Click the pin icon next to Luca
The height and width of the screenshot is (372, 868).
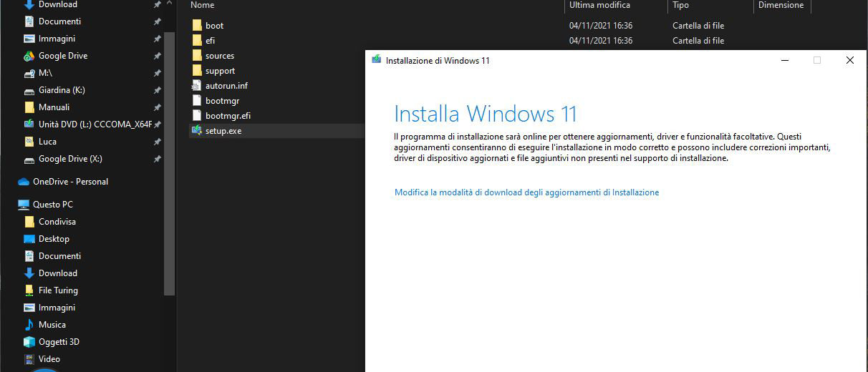157,142
